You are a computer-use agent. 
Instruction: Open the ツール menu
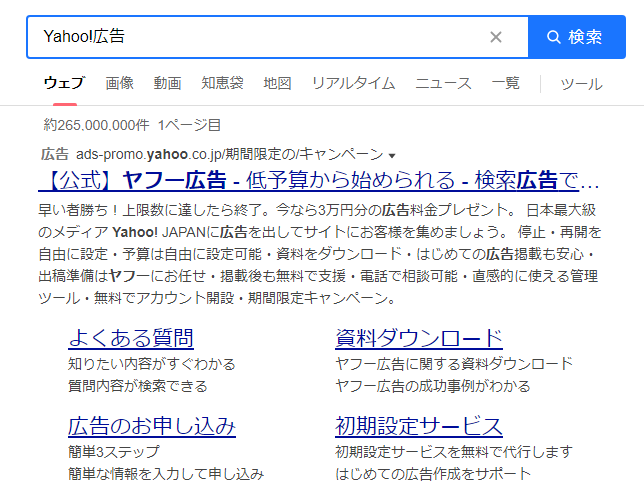[x=581, y=84]
